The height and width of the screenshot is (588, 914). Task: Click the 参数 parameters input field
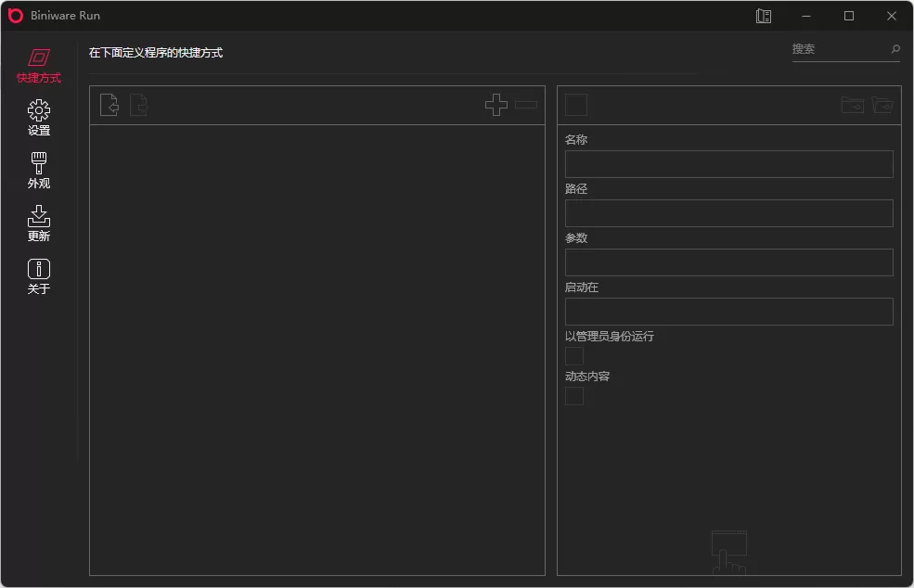[x=728, y=262]
